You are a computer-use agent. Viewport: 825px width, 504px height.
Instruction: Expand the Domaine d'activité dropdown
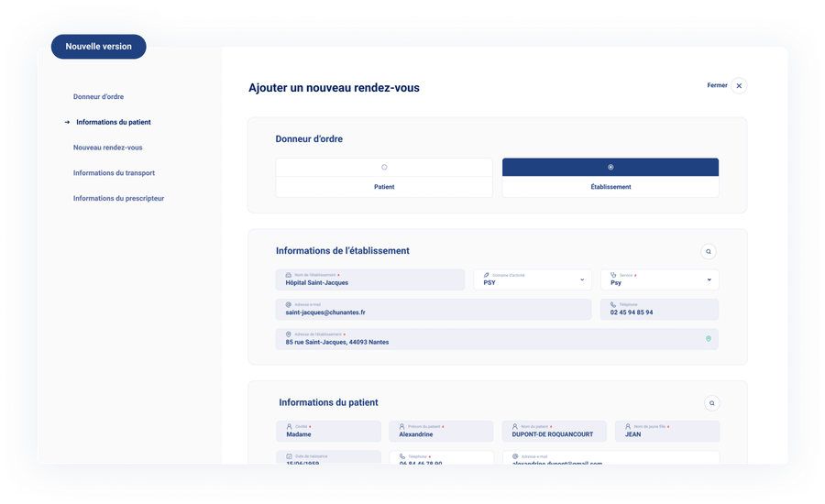581,279
